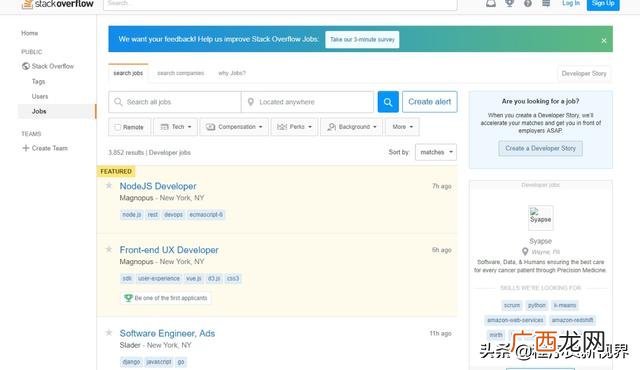Viewport: 640px width, 370px height.
Task: Open the inbox icon in header
Action: click(x=491, y=3)
